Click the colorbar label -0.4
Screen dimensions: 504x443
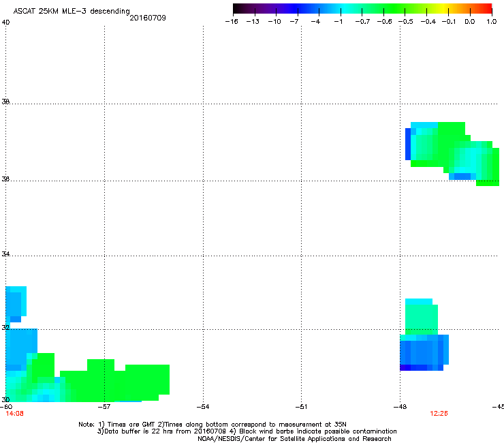428,22
